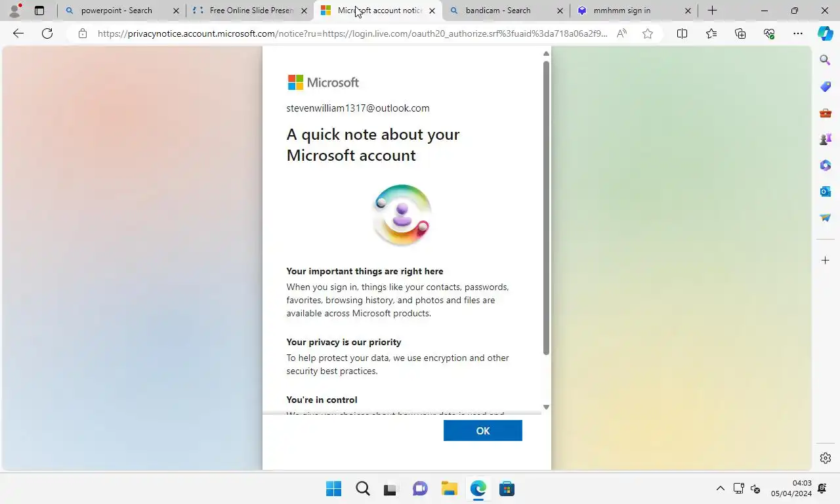Open sidebar Shopping tag icon
Screen dimensions: 840x504
click(826, 87)
